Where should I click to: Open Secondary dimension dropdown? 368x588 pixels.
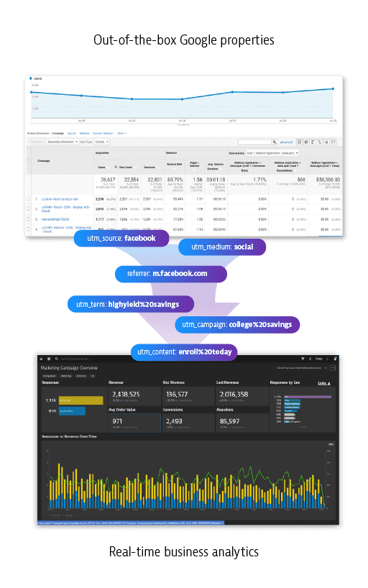click(x=63, y=142)
